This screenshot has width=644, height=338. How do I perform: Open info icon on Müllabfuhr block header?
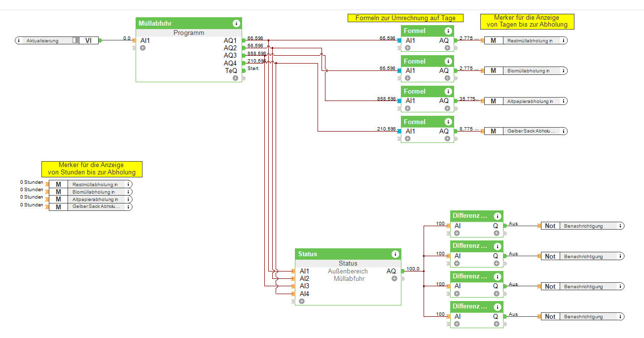coord(236,23)
